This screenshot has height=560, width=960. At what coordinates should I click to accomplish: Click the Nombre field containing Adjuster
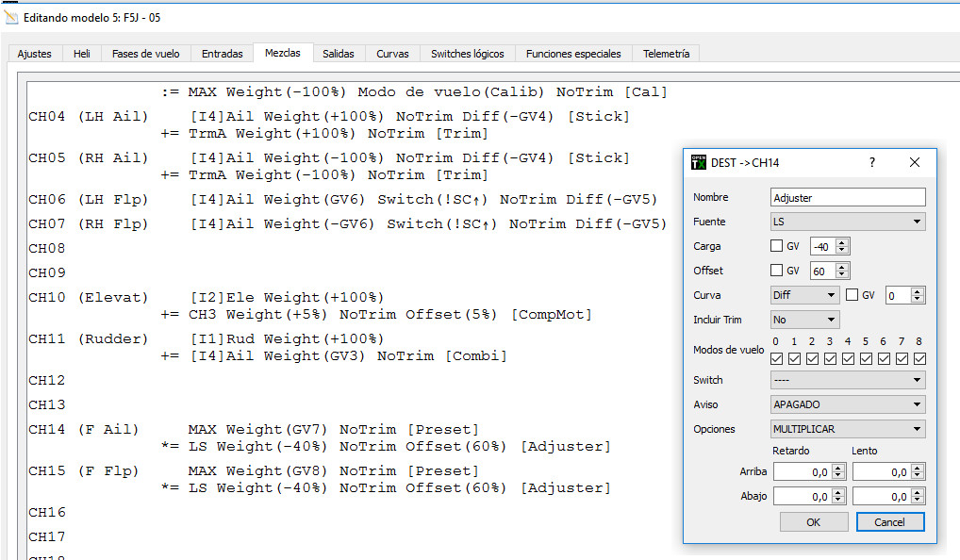[848, 197]
